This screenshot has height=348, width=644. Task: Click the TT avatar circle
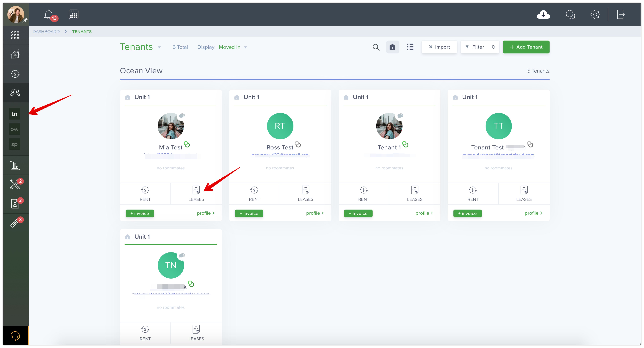pos(499,126)
